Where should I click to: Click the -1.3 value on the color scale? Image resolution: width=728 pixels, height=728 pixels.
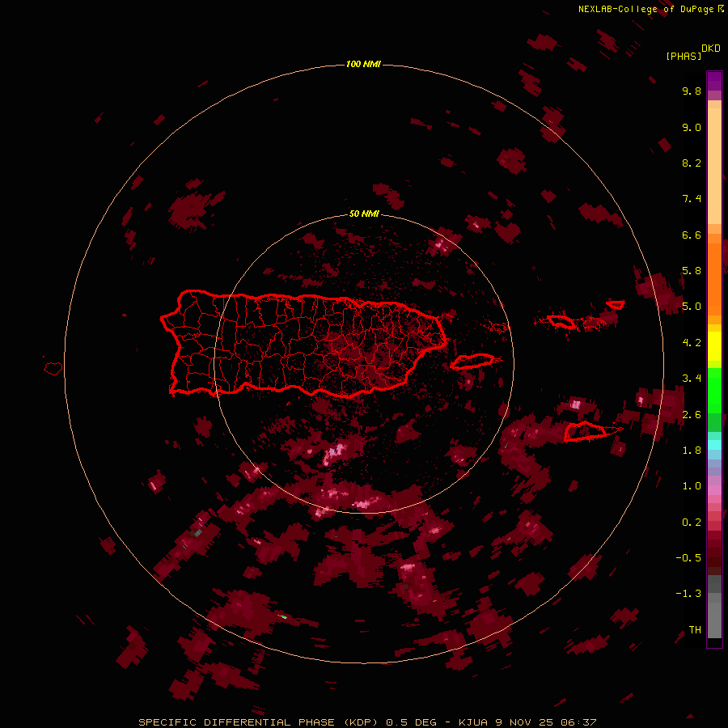click(x=688, y=594)
